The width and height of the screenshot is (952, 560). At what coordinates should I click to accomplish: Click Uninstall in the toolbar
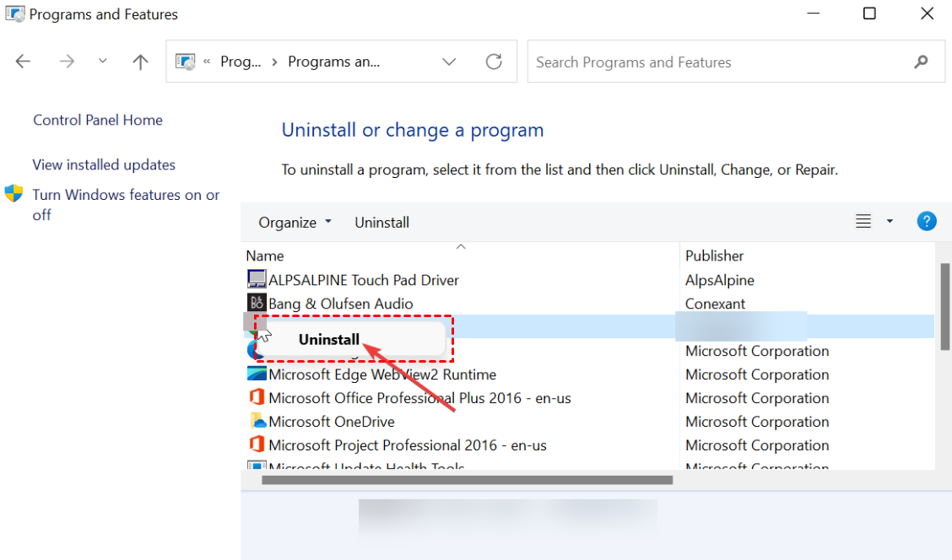coord(381,223)
